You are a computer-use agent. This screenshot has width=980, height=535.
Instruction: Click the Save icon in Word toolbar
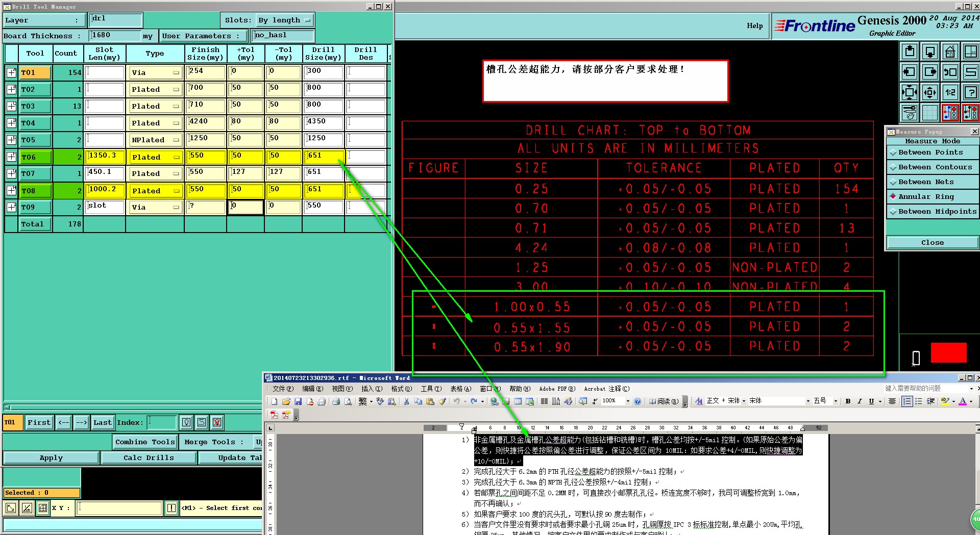(298, 401)
